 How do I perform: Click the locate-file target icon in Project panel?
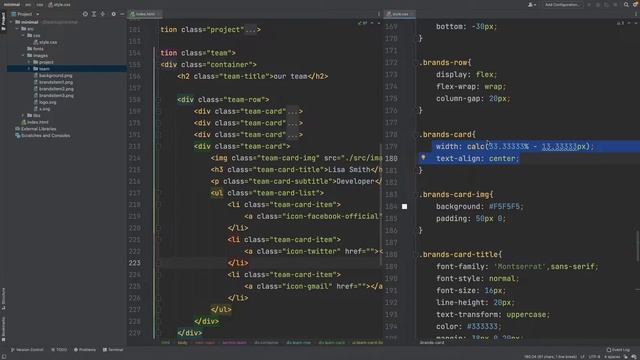pyautogui.click(x=85, y=14)
